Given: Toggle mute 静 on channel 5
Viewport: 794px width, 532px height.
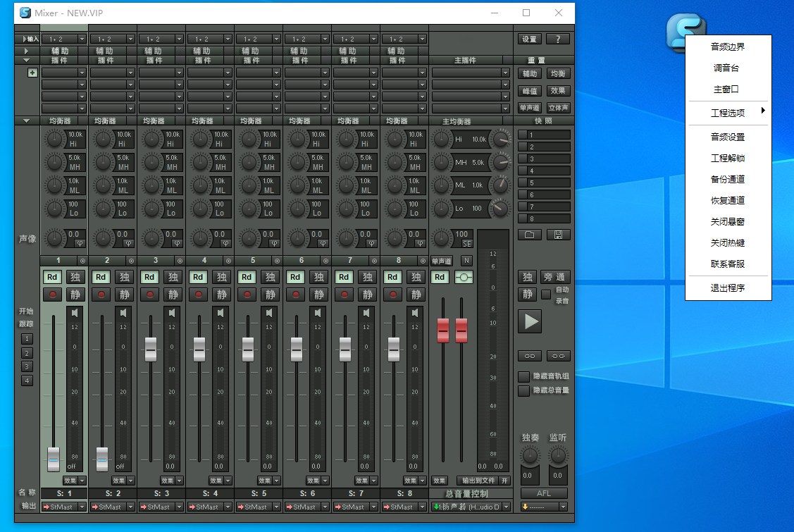Looking at the screenshot, I should (270, 295).
